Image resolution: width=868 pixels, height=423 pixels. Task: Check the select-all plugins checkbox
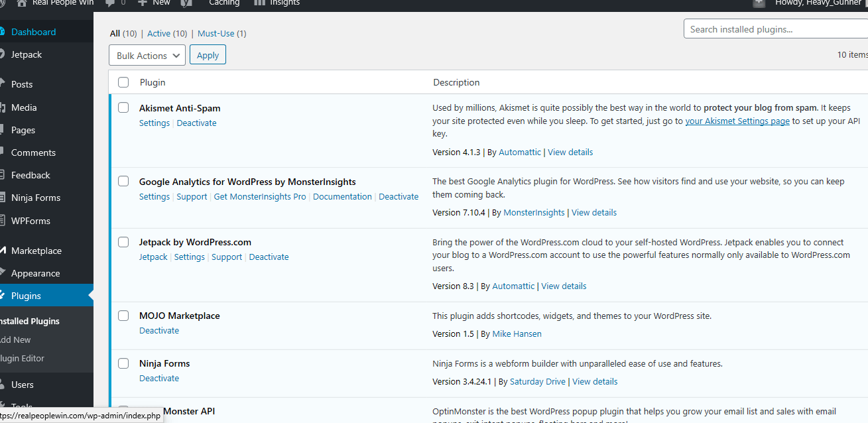tap(123, 82)
